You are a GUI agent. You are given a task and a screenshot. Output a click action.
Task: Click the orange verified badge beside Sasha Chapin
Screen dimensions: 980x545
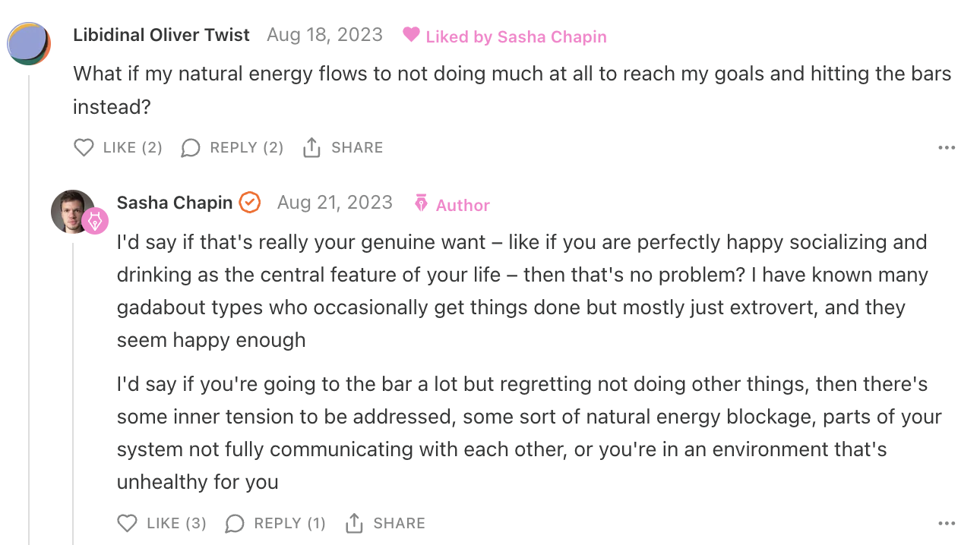coord(250,203)
